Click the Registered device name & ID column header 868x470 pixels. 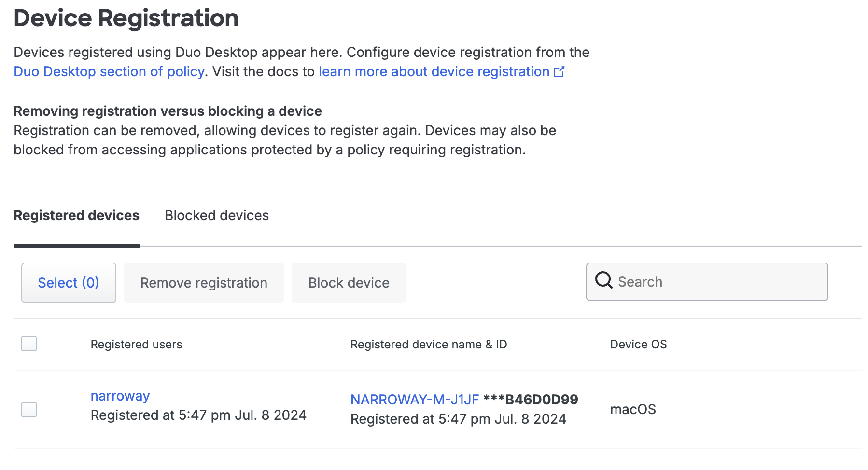(429, 344)
